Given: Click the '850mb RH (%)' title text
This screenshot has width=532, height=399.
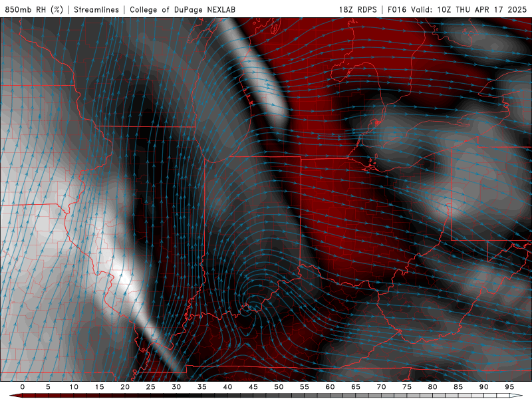Looking at the screenshot, I should (34, 9).
